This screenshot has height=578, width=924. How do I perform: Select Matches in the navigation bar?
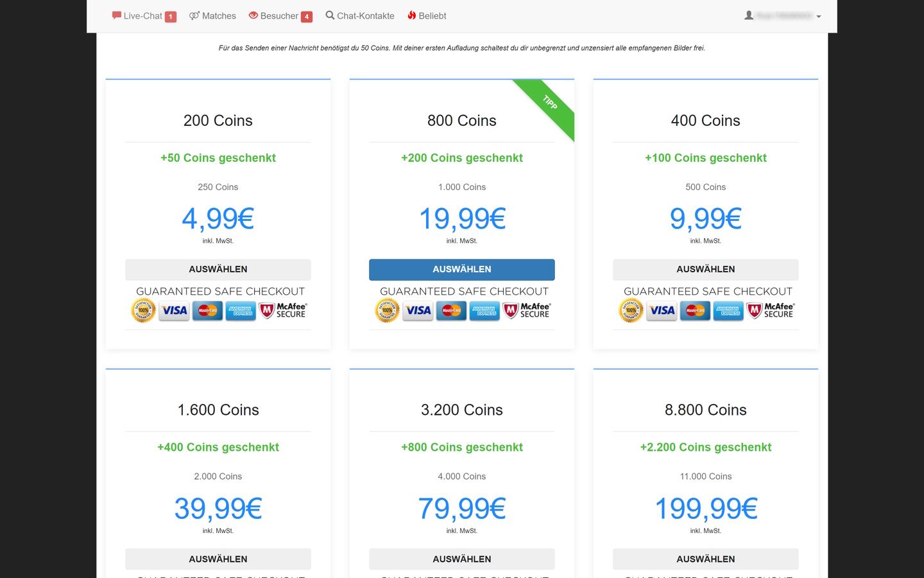(x=218, y=15)
